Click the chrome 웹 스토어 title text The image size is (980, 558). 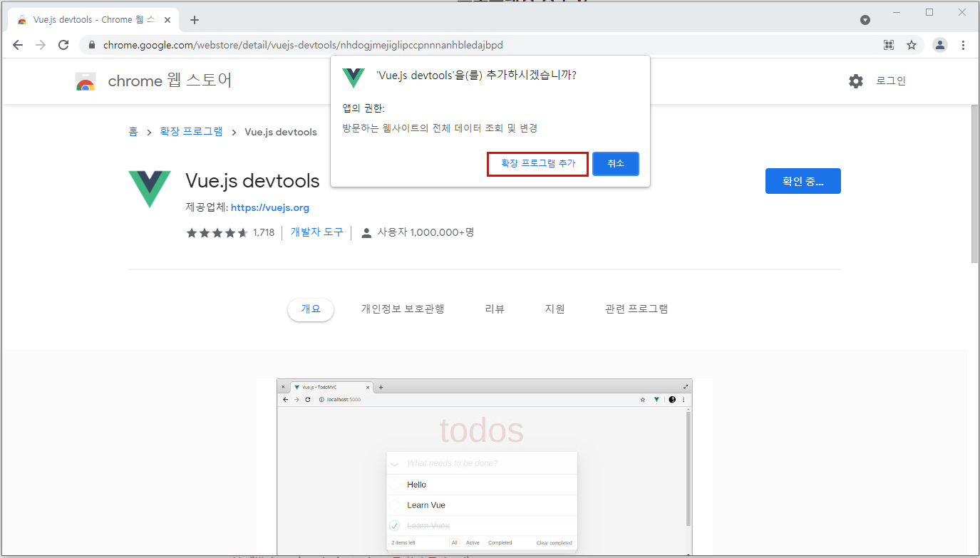point(170,81)
